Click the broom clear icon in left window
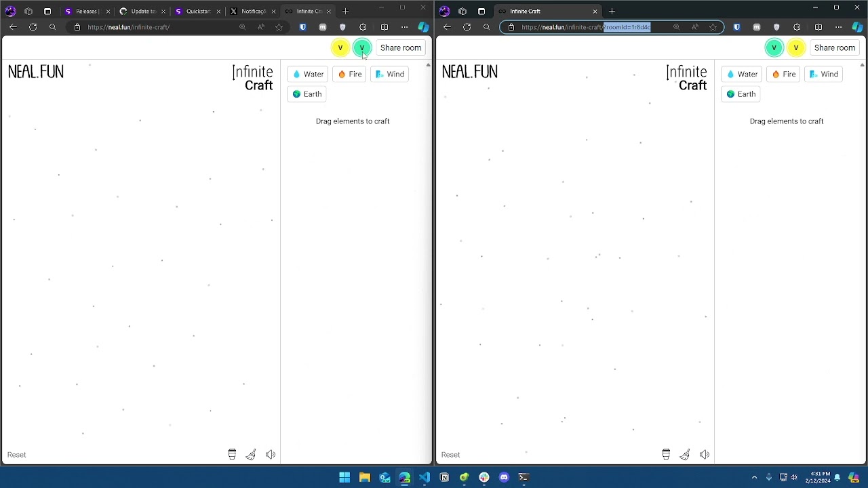Screen dimensions: 868x488 (251, 454)
